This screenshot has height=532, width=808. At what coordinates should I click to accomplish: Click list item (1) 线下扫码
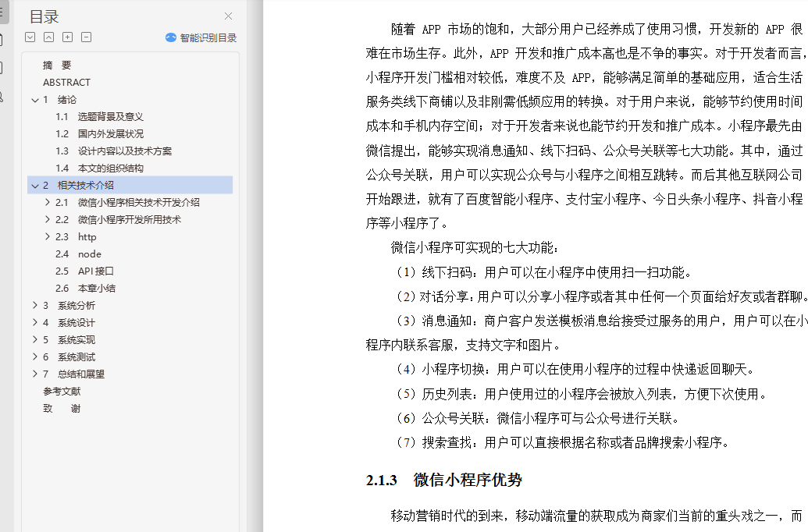[545, 272]
